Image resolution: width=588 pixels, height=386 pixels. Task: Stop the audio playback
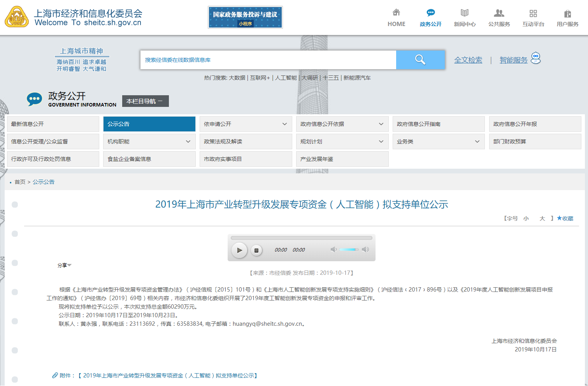tap(256, 250)
